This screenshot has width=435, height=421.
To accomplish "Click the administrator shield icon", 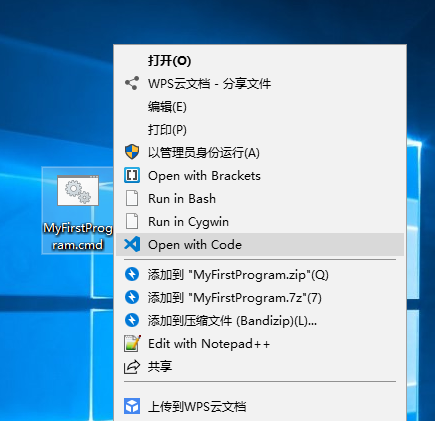I will [x=132, y=152].
